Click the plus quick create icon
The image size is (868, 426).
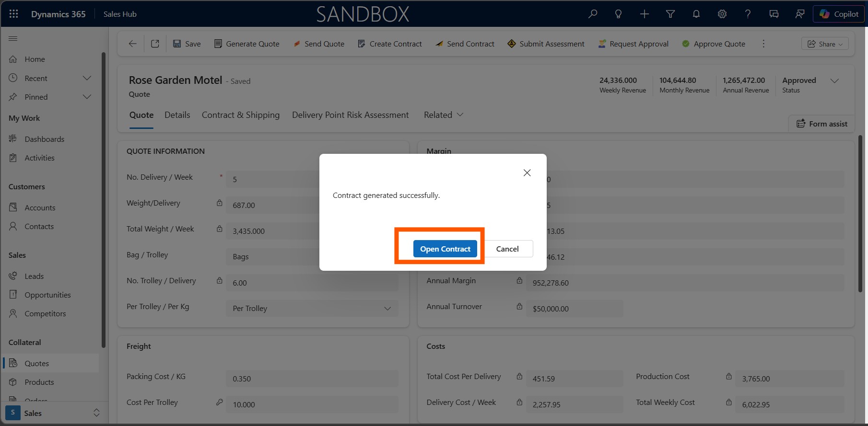(x=645, y=14)
